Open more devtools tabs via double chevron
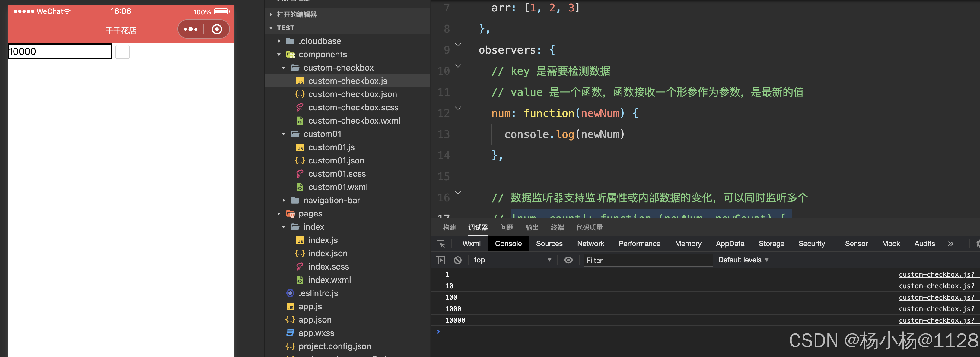 click(950, 244)
